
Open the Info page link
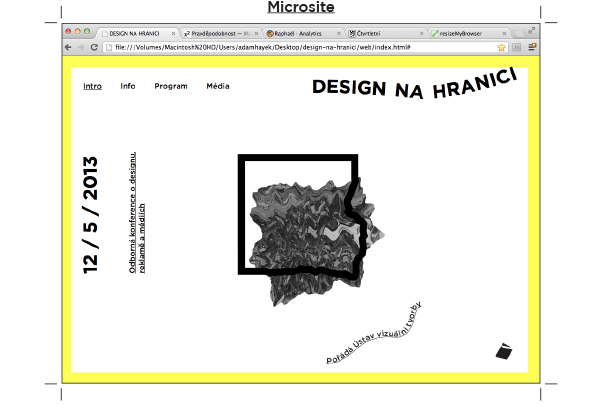128,86
